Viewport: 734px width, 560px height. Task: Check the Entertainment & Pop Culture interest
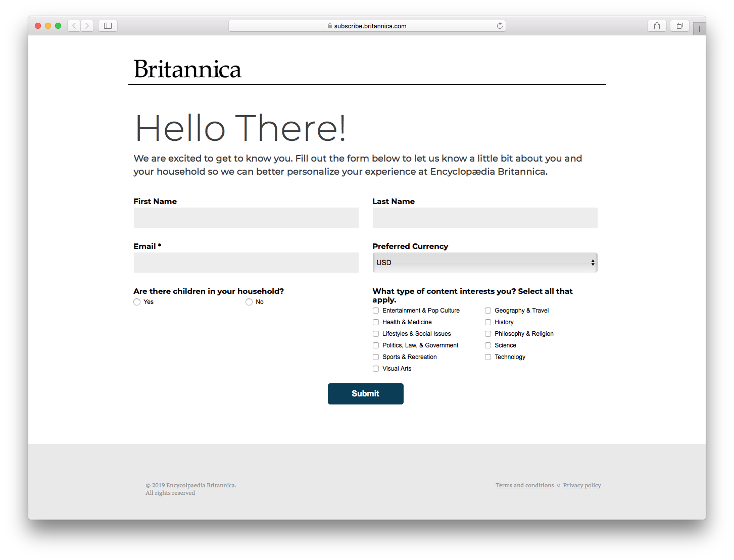pyautogui.click(x=376, y=311)
